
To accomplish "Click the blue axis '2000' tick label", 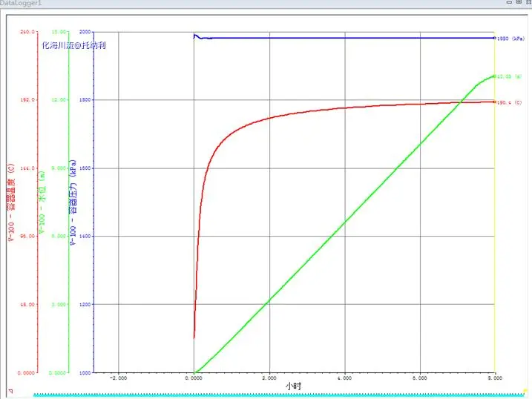I will [85, 32].
